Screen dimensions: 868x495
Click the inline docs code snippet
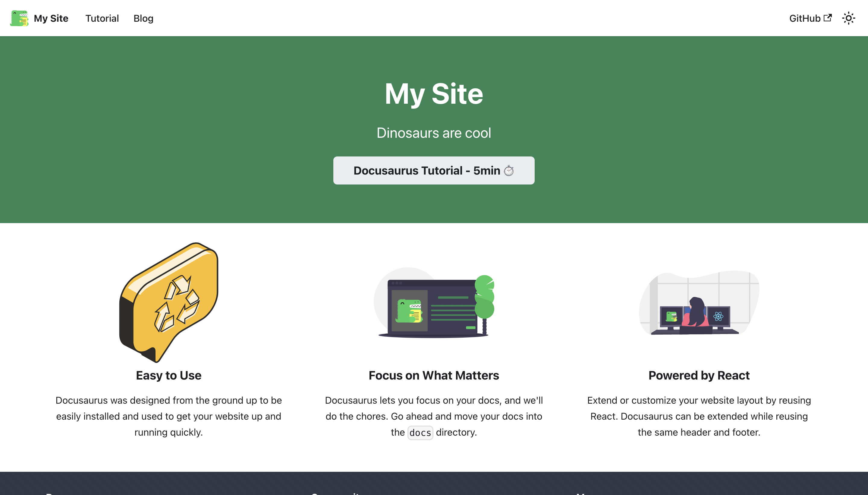420,433
